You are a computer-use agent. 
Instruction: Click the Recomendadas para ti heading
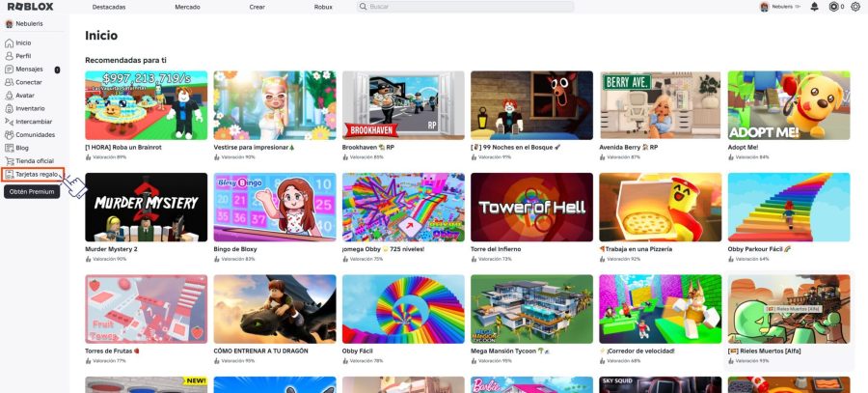click(x=125, y=60)
